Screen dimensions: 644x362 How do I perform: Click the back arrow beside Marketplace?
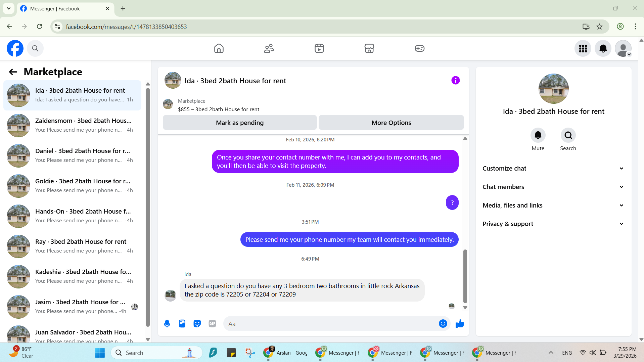tap(13, 72)
